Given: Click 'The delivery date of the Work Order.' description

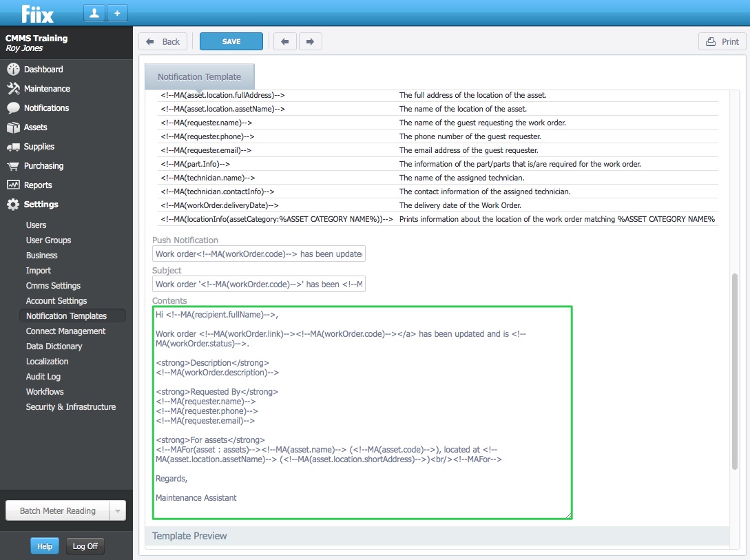Looking at the screenshot, I should pyautogui.click(x=460, y=205).
